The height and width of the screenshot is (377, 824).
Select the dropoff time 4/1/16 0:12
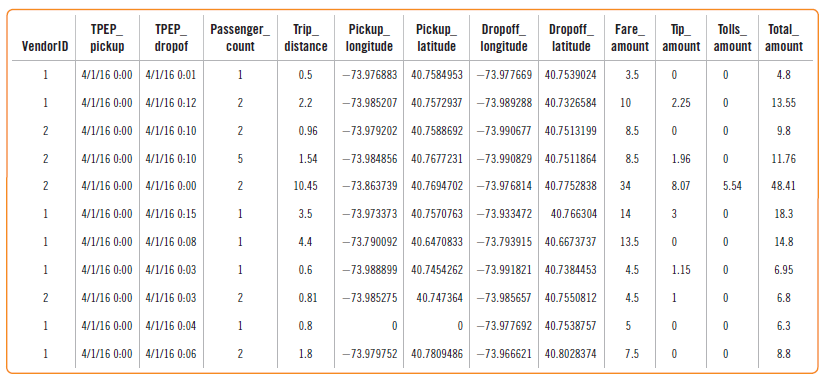tap(171, 103)
